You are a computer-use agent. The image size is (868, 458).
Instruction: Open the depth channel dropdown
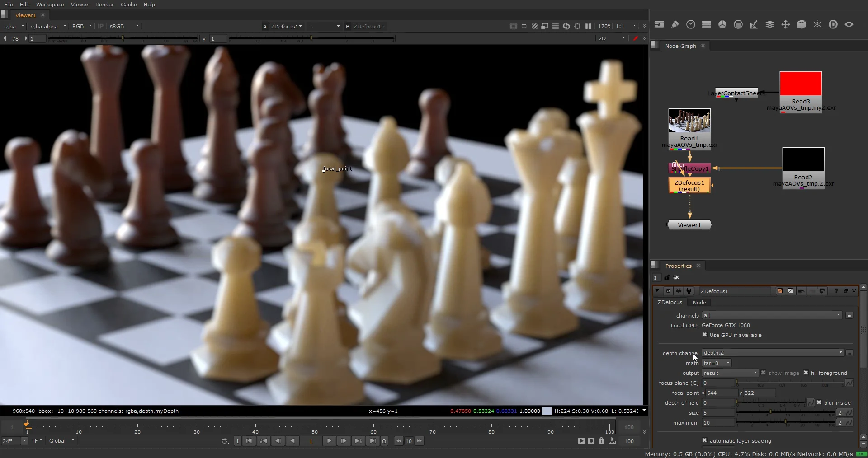773,353
